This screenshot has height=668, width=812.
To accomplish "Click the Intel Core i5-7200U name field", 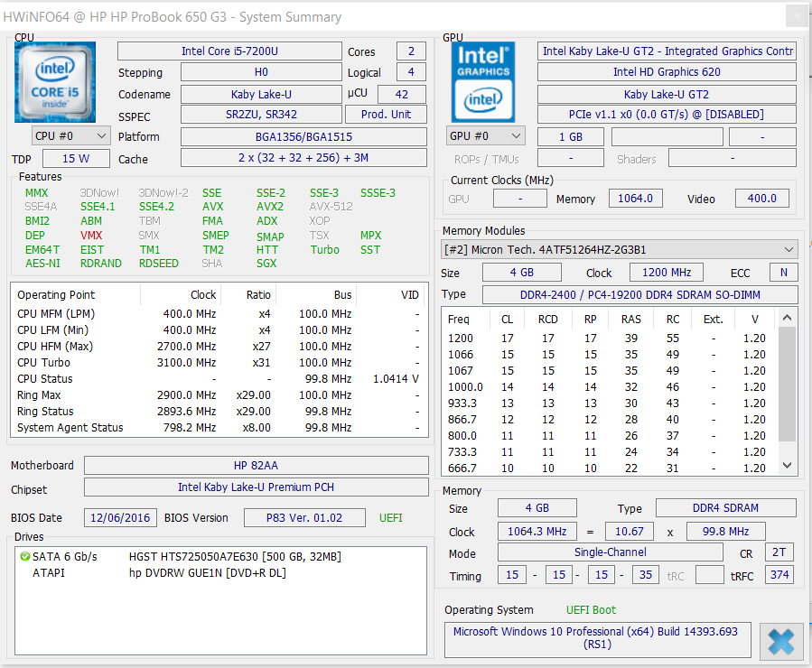I will coord(229,51).
